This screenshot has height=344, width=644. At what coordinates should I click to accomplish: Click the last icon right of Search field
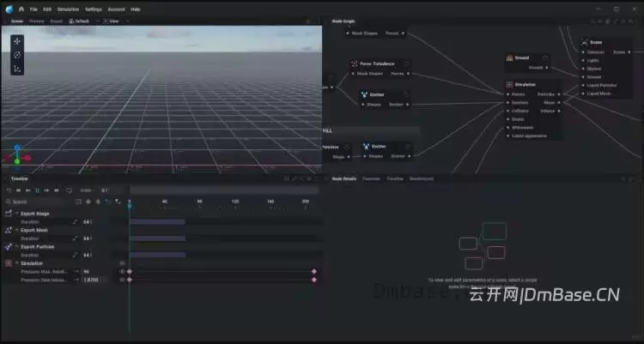pyautogui.click(x=118, y=202)
